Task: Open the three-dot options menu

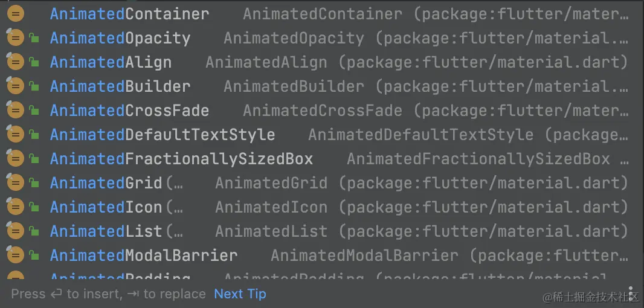Action: click(x=631, y=294)
